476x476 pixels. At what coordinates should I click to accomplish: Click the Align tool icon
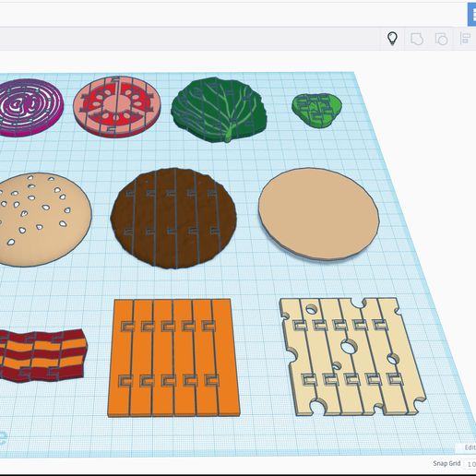pyautogui.click(x=465, y=39)
